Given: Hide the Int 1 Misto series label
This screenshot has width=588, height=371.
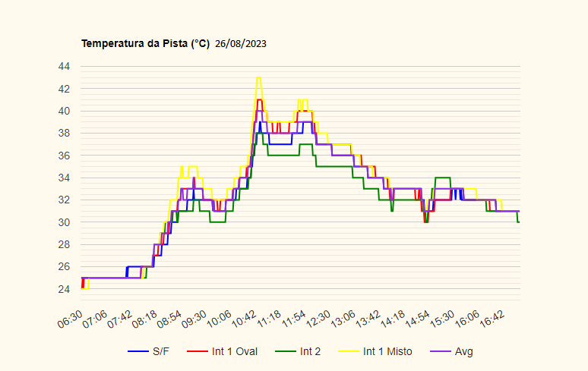Looking at the screenshot, I should pos(389,351).
